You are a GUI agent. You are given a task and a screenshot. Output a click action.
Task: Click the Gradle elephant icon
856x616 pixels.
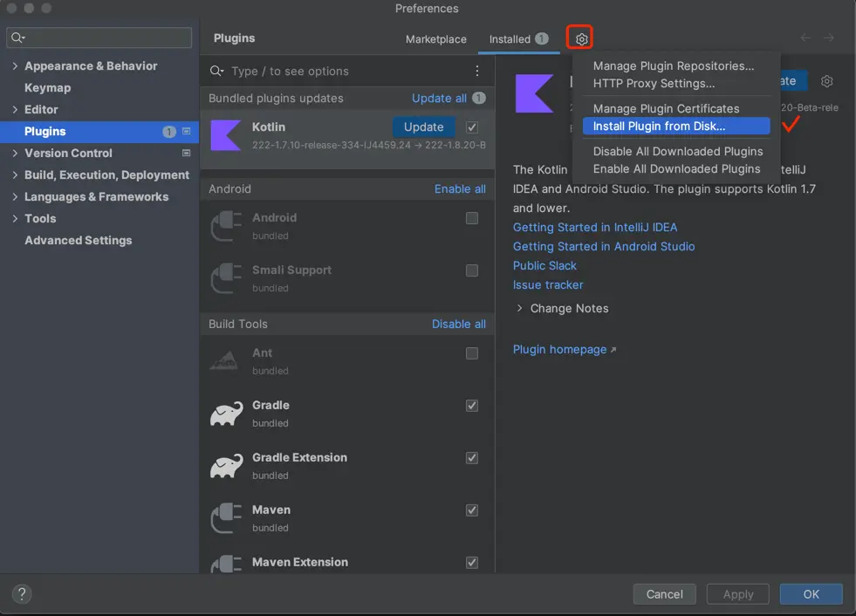[226, 414]
